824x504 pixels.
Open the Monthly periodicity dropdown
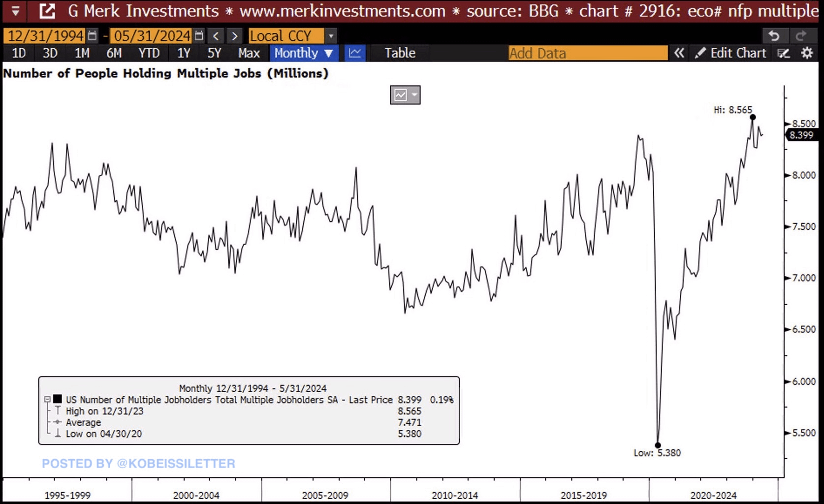[x=303, y=53]
